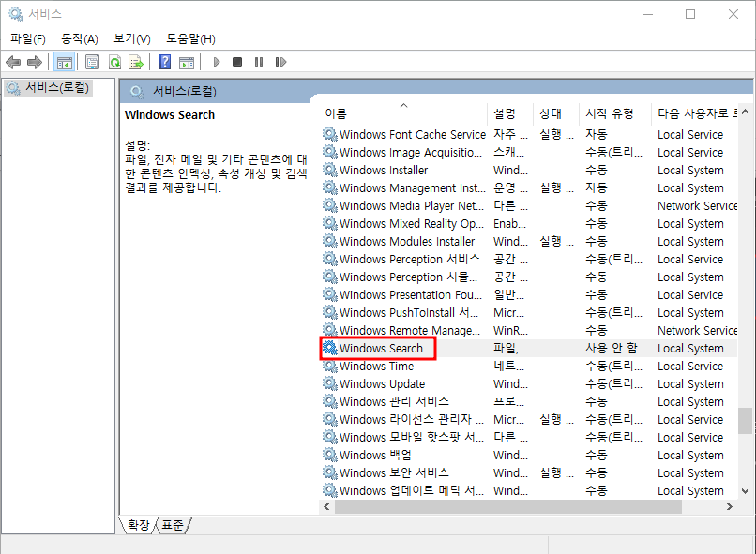
Task: Select Windows 보안 서비스 row
Action: pyautogui.click(x=529, y=472)
